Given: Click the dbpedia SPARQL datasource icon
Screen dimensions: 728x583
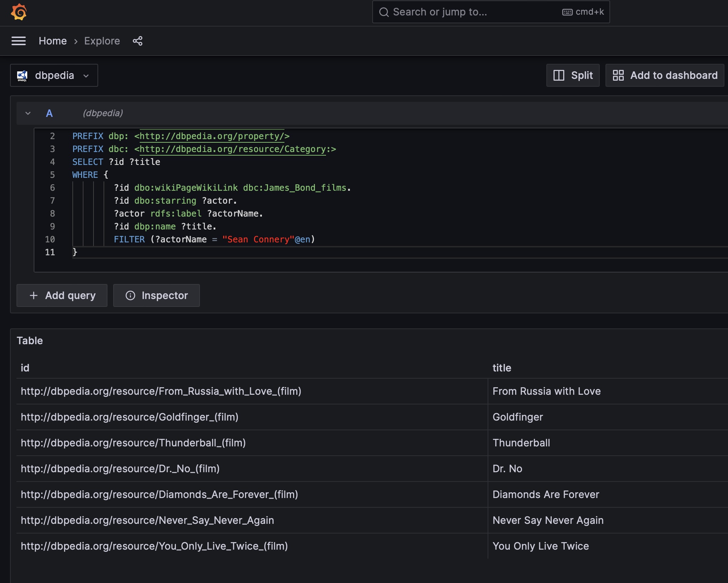Looking at the screenshot, I should point(22,76).
